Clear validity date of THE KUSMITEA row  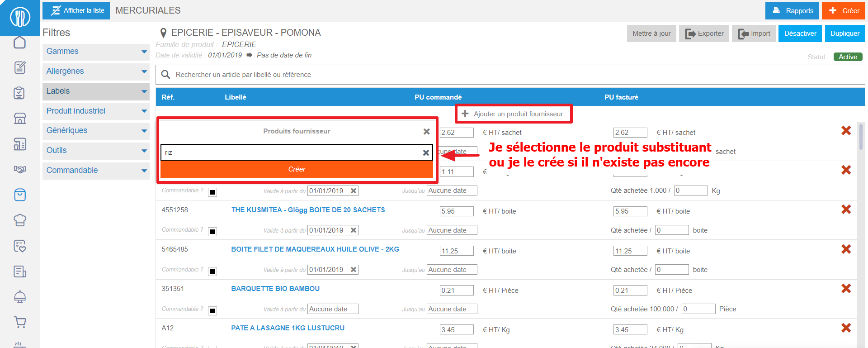pyautogui.click(x=354, y=230)
